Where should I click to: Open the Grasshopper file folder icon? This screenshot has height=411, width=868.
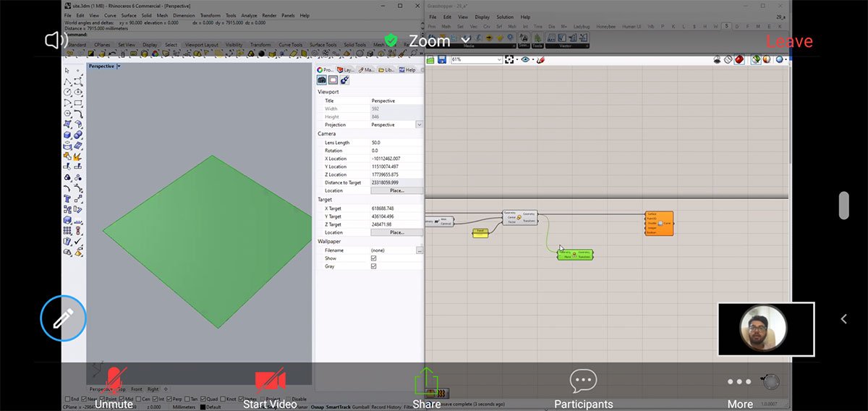pyautogui.click(x=430, y=59)
